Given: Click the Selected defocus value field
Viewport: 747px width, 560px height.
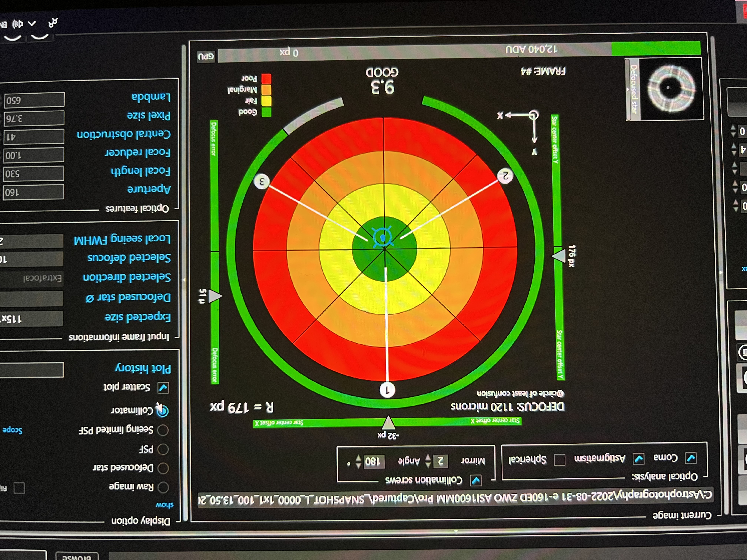Looking at the screenshot, I should coord(32,259).
